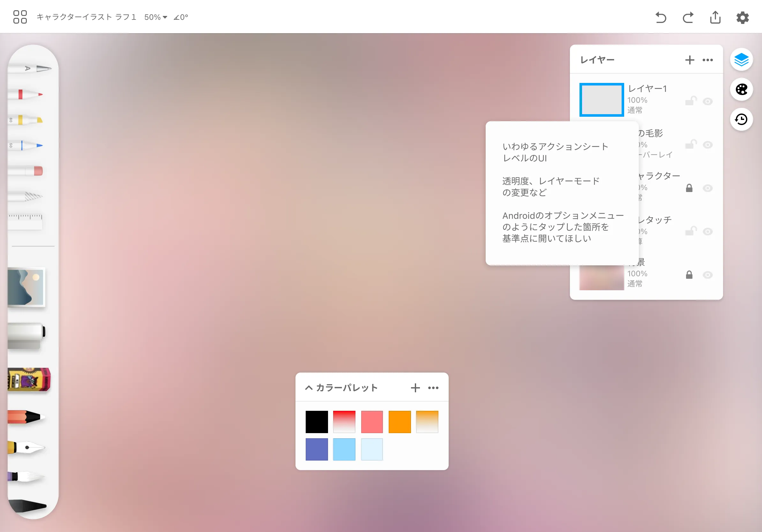Pick the orange color swatch

point(399,422)
